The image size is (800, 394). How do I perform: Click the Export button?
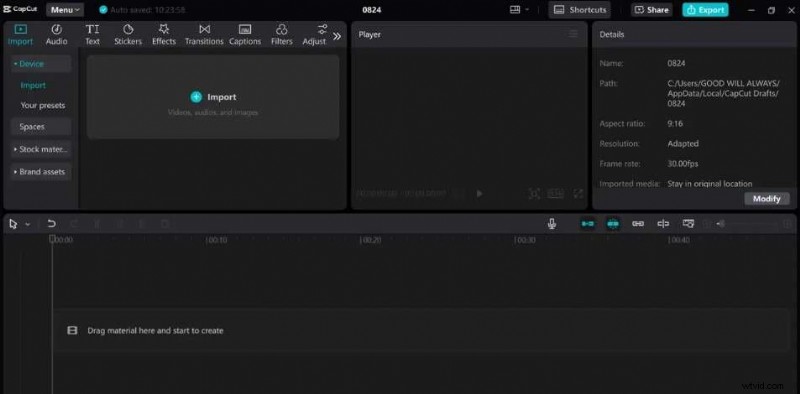point(706,10)
